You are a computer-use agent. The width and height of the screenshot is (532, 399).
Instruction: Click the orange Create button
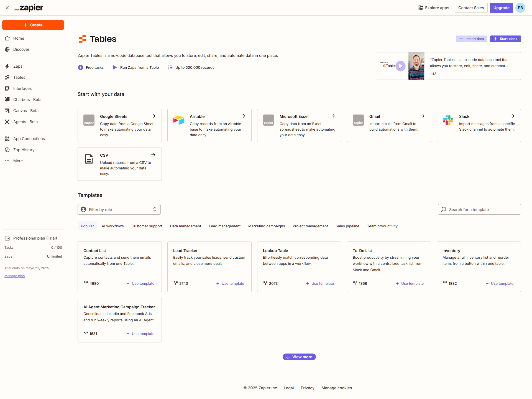pos(33,25)
